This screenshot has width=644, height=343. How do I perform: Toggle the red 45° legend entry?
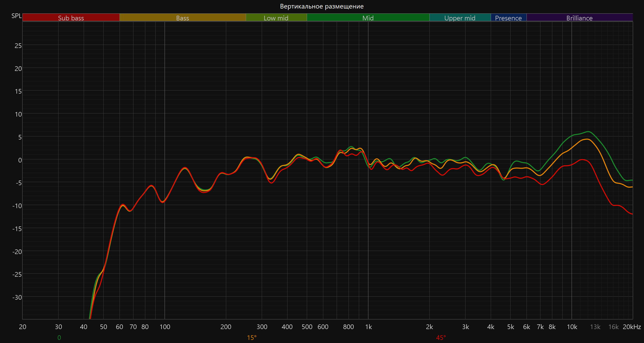click(441, 338)
